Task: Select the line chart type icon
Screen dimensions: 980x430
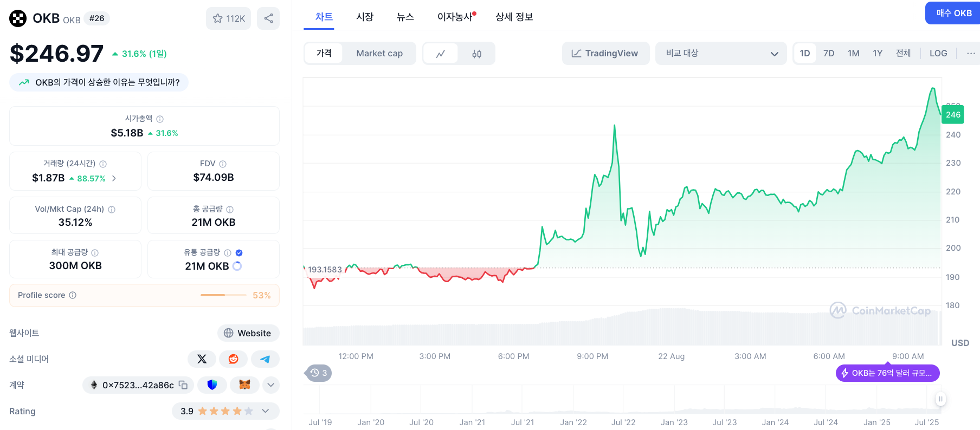Action: tap(441, 54)
